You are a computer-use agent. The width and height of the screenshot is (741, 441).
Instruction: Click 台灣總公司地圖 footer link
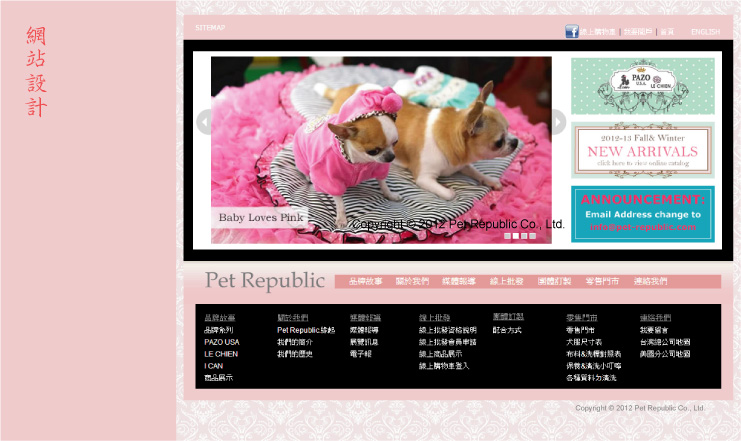click(665, 342)
